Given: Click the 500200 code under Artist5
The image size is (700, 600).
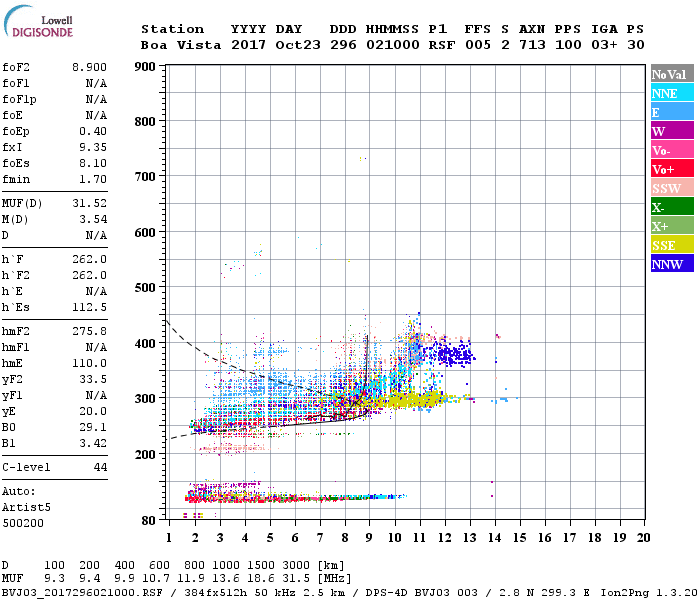Looking at the screenshot, I should [23, 523].
